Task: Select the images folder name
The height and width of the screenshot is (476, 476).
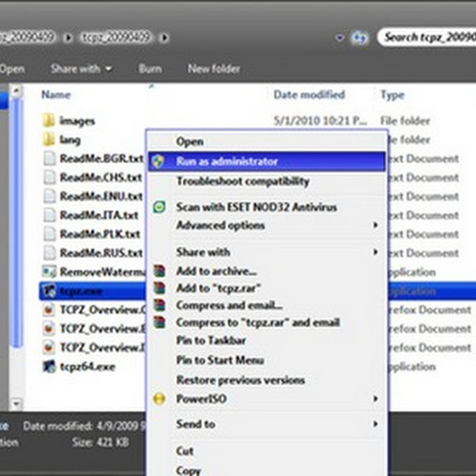Action: click(77, 121)
